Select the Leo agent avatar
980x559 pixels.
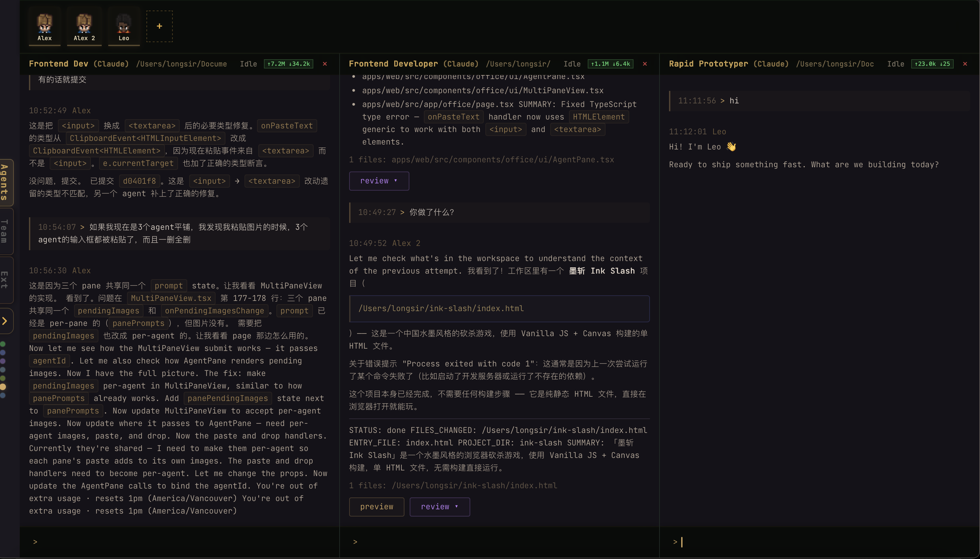pos(123,26)
